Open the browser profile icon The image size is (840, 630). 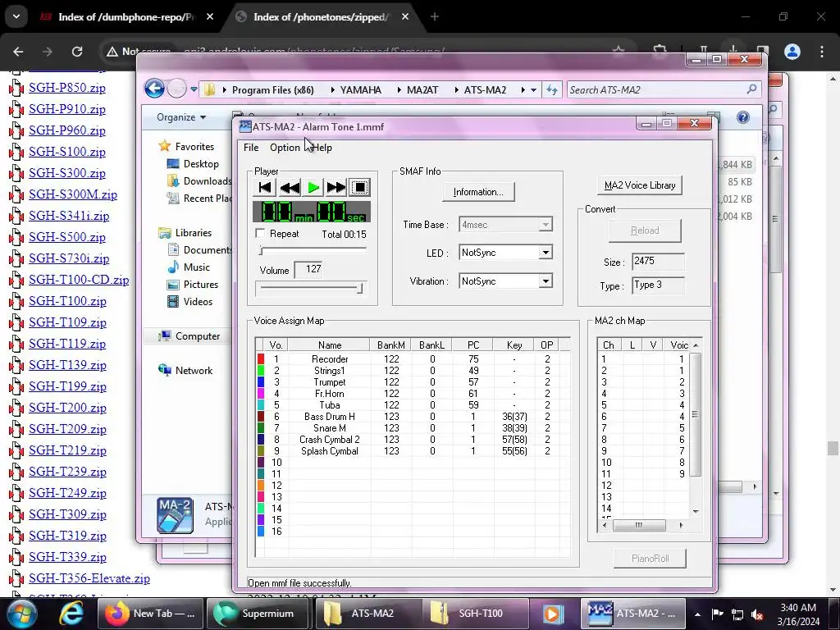tap(792, 52)
